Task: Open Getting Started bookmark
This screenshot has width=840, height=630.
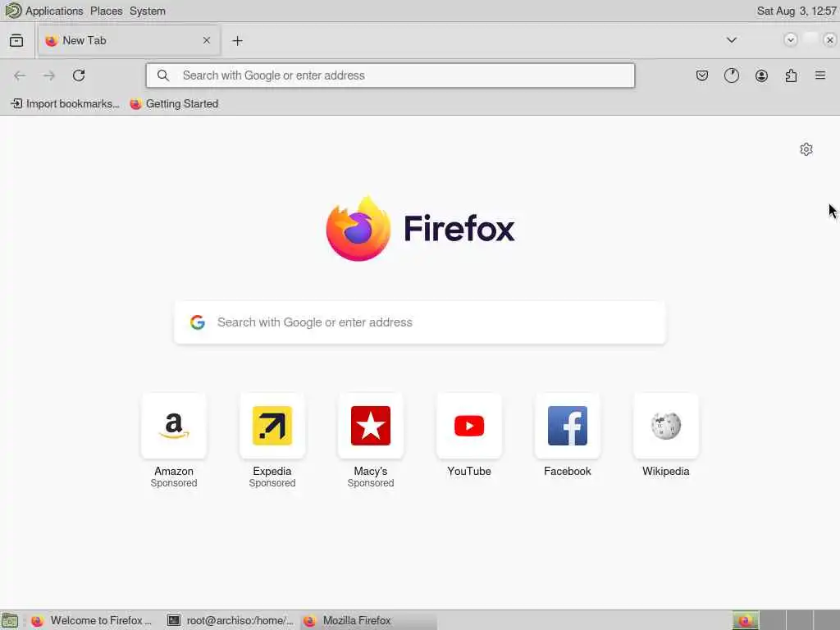Action: tap(174, 104)
